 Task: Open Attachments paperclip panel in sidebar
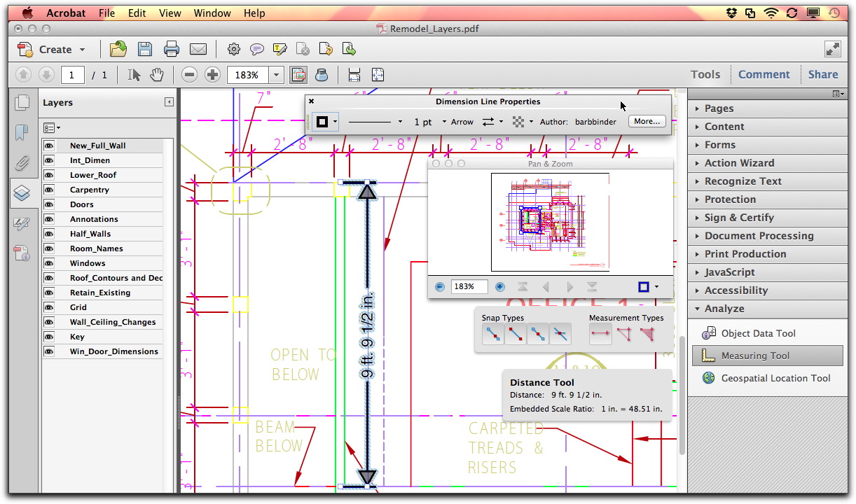(22, 162)
